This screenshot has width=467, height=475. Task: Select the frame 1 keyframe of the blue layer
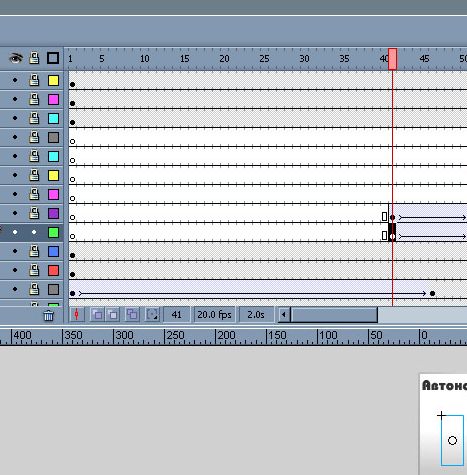pos(72,255)
